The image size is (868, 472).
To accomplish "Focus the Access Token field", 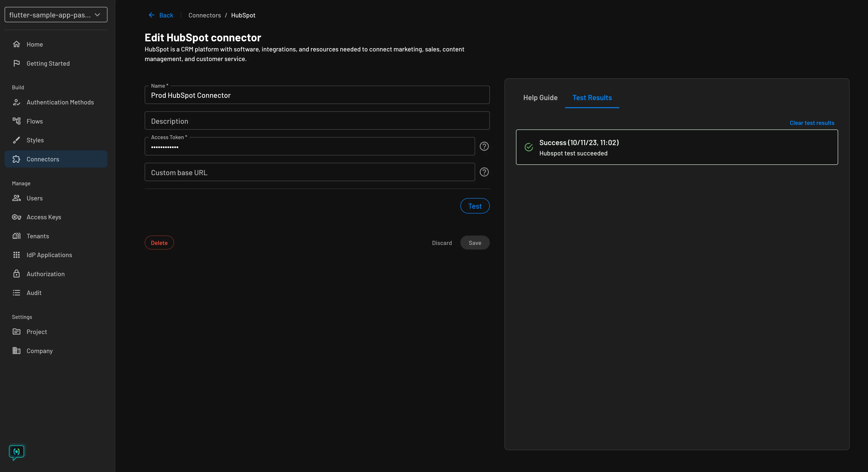I will (x=310, y=146).
